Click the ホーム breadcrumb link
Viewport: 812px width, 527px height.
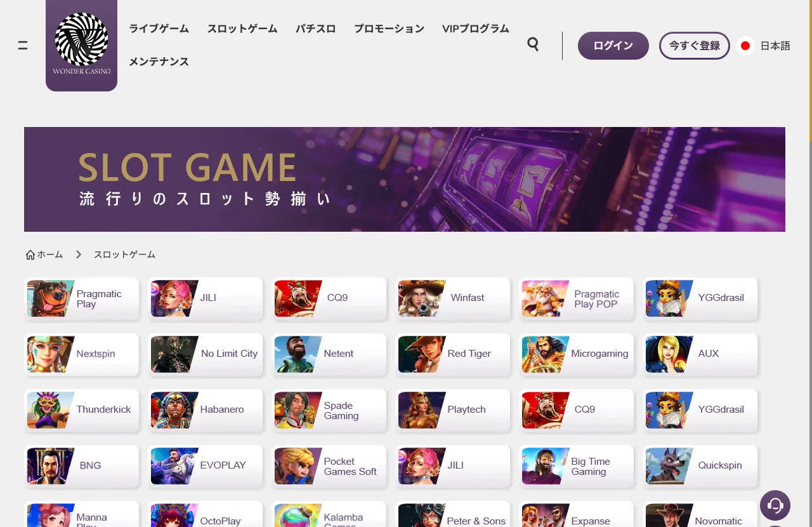coord(44,255)
